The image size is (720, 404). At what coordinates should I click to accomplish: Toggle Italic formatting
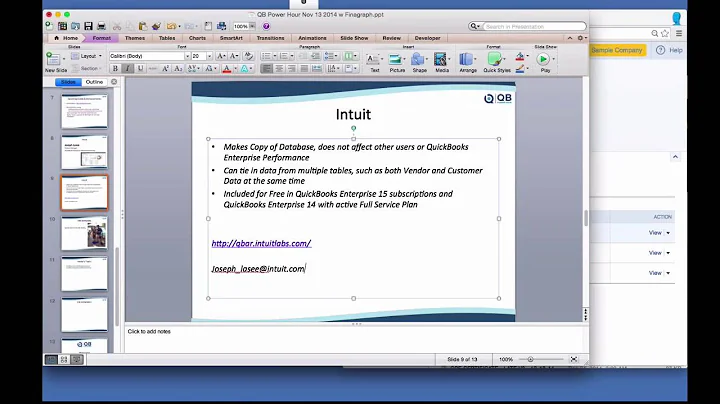point(128,68)
